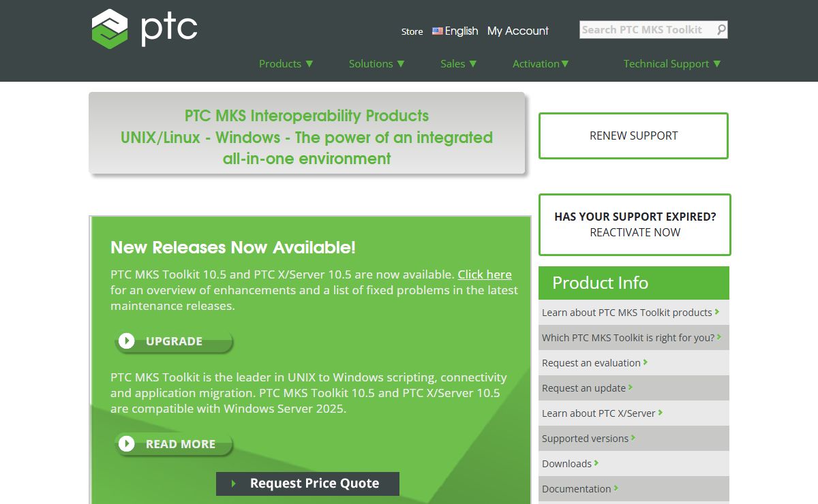818x504 pixels.
Task: Switch language via English link
Action: point(461,31)
